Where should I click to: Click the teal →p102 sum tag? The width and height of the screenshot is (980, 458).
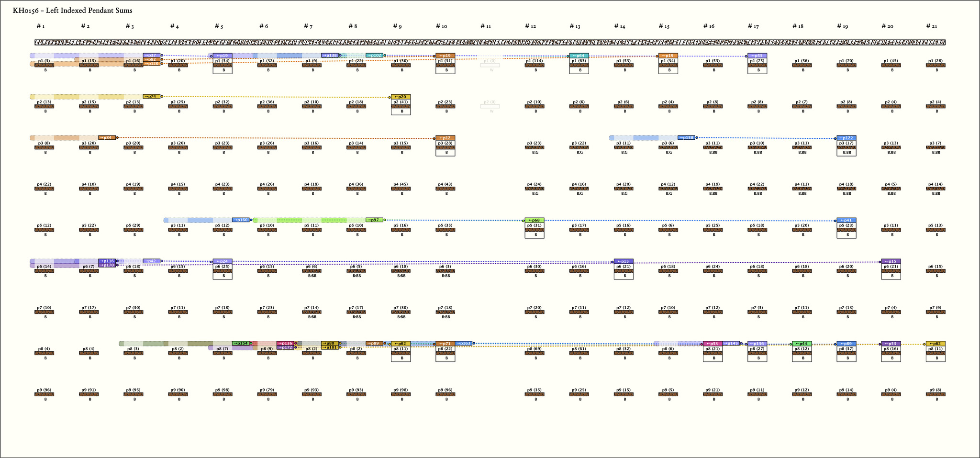[x=374, y=56]
